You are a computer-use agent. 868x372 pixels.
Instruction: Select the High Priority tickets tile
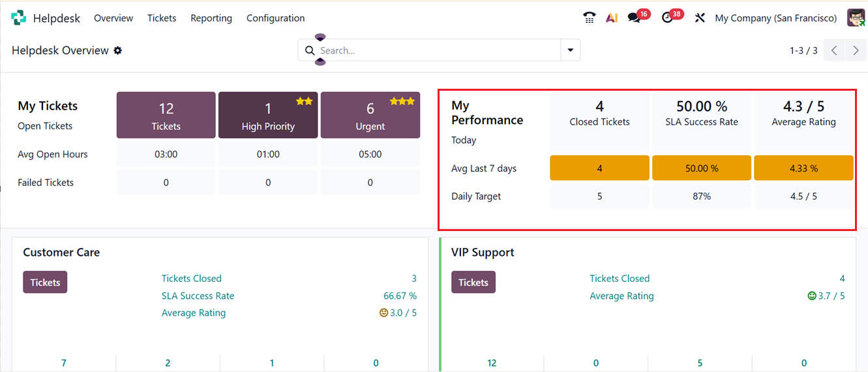pos(268,116)
